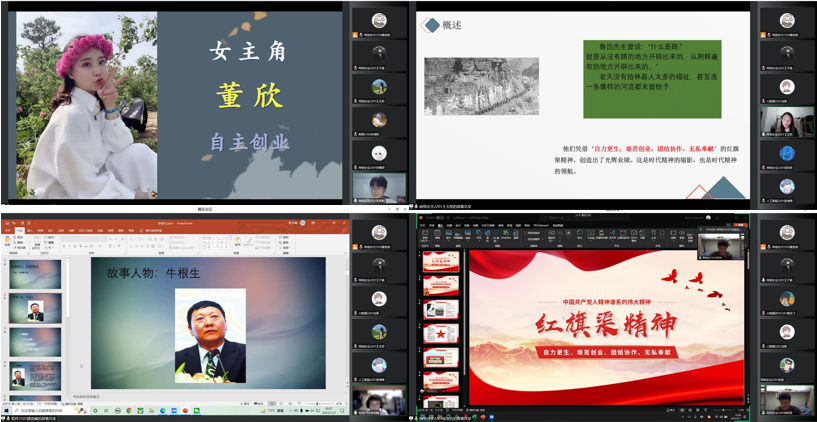The image size is (817, 422).
Task: Click the Windows Start button in taskbar
Action: [5, 411]
